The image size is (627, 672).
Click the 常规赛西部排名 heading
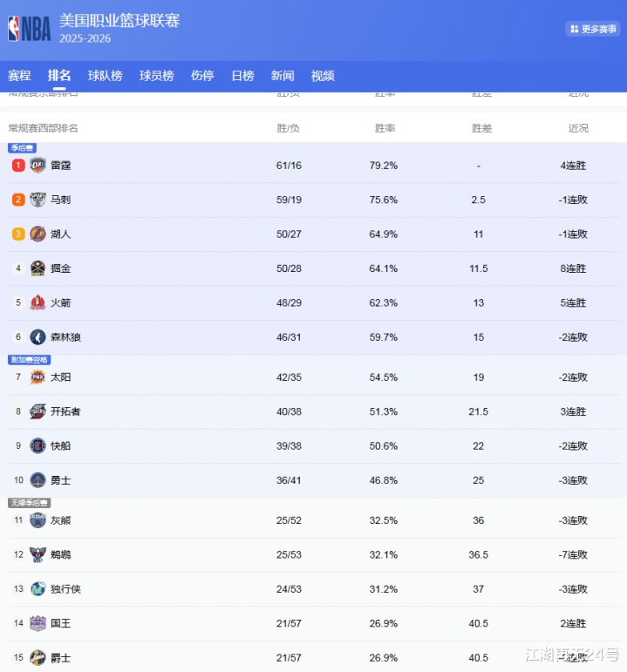pos(44,128)
